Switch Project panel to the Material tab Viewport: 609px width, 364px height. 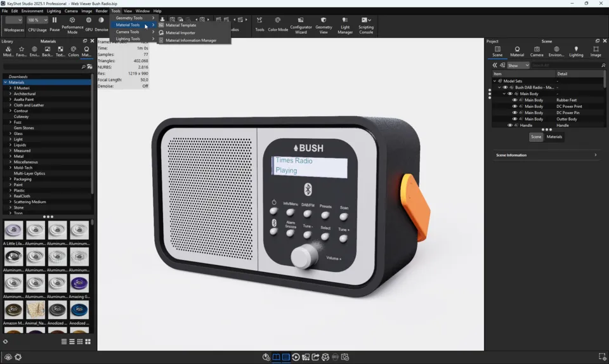point(517,51)
